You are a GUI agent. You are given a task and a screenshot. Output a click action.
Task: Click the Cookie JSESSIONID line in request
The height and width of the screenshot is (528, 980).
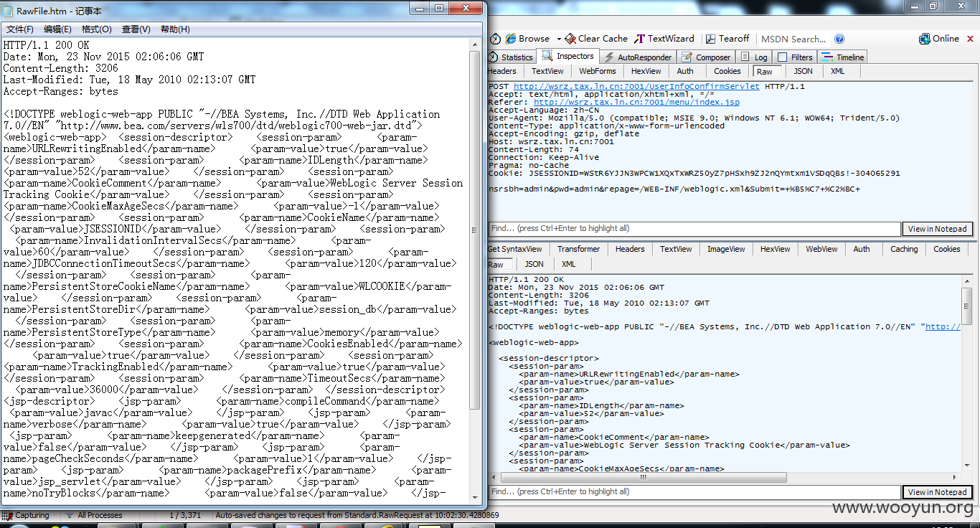coord(694,173)
